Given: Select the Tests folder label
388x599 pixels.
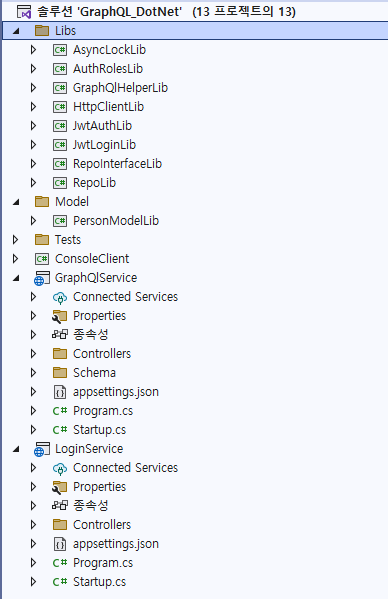Looking at the screenshot, I should point(68,240).
